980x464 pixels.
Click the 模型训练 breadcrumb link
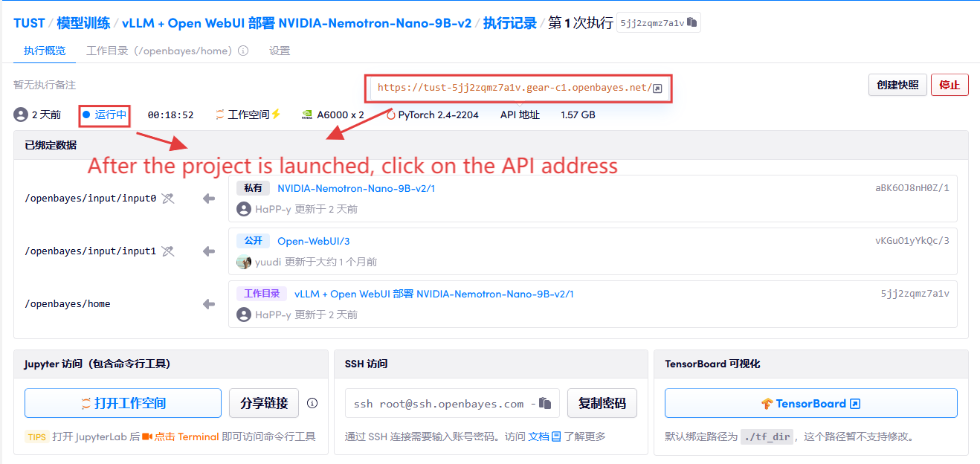[83, 23]
